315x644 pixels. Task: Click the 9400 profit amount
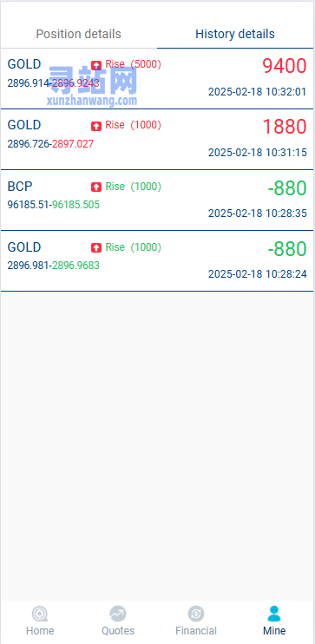pos(285,66)
